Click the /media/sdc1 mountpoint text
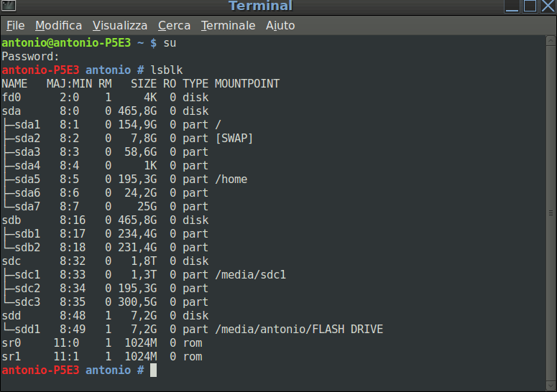This screenshot has width=557, height=392. pos(251,275)
